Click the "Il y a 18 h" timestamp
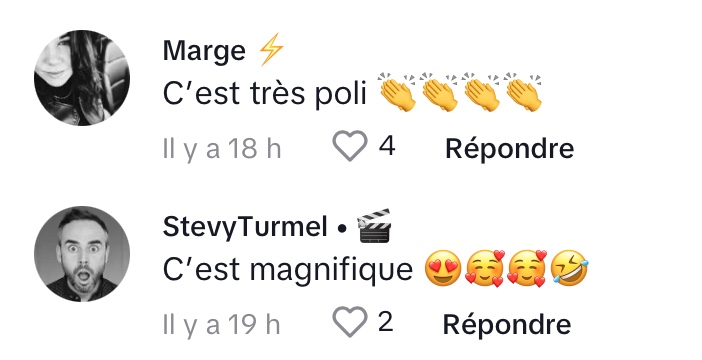 [222, 148]
